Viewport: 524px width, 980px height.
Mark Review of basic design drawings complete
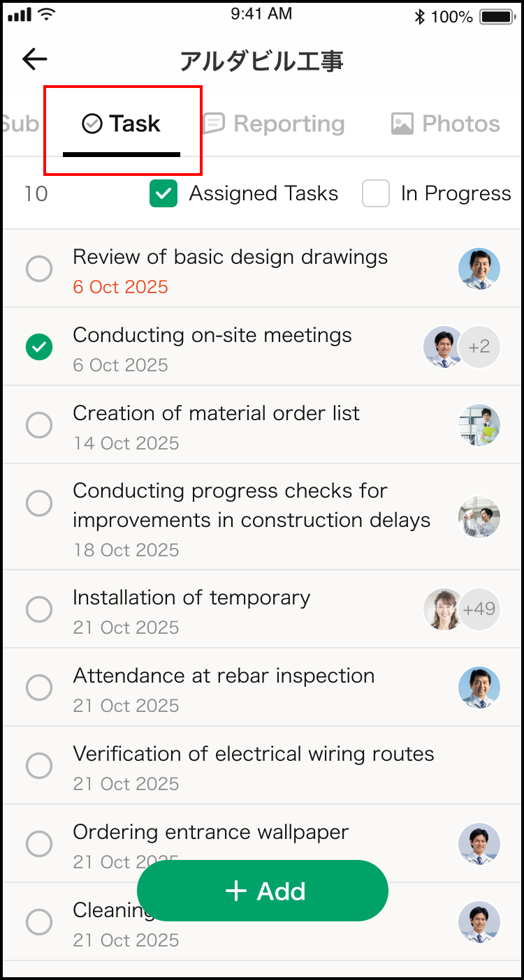coord(39,269)
